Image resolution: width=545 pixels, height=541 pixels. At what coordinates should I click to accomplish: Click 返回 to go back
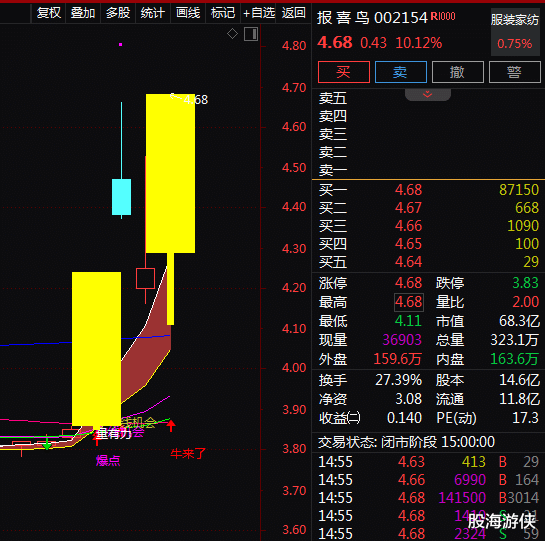[x=294, y=13]
